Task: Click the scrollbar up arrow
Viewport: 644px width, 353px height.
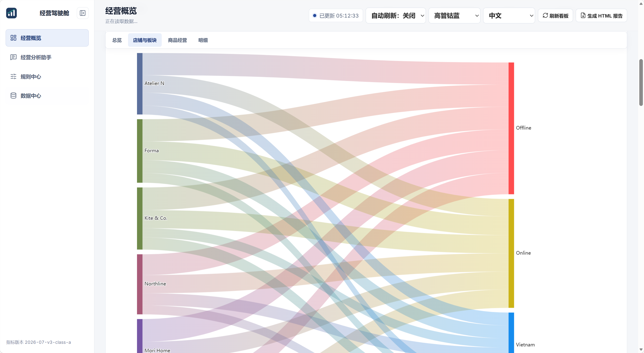Action: (641, 4)
